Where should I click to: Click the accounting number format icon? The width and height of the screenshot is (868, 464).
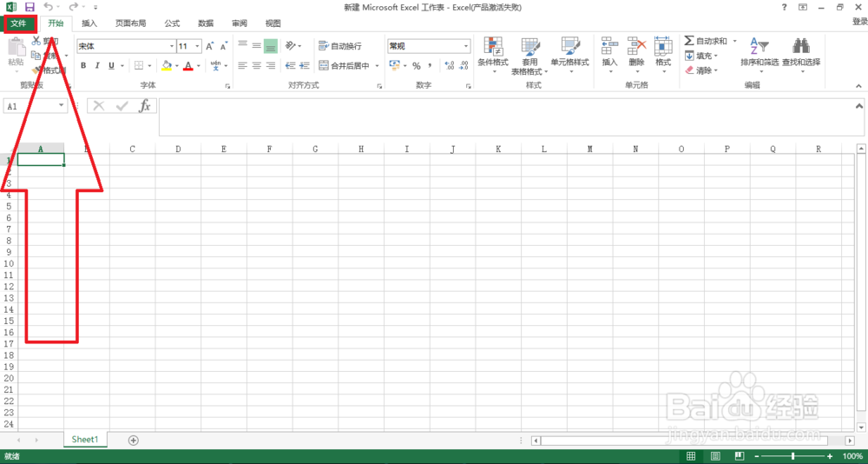tap(395, 65)
